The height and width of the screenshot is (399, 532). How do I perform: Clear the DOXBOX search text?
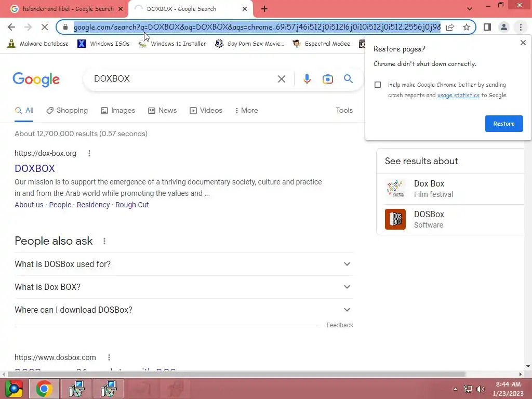click(281, 79)
